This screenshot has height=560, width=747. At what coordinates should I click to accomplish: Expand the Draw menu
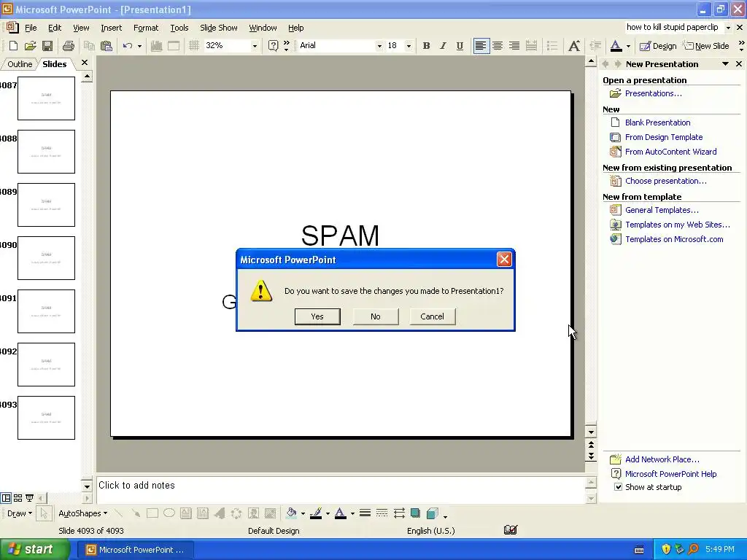(x=20, y=513)
